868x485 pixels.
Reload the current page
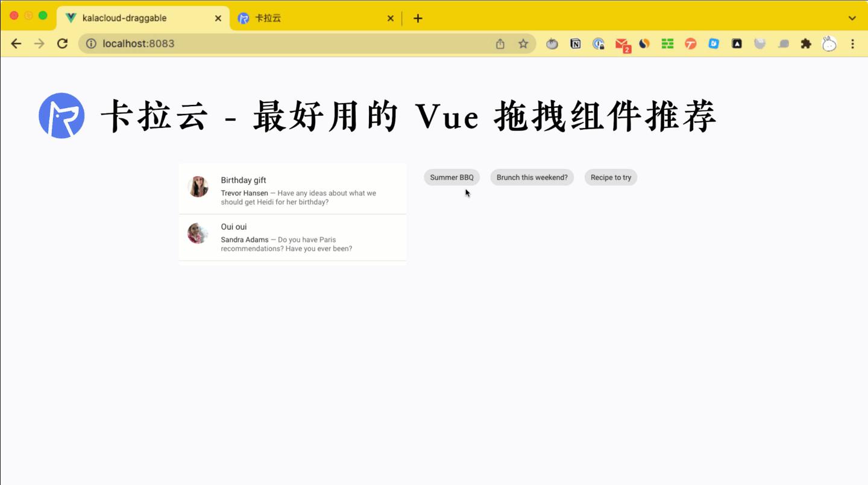62,43
